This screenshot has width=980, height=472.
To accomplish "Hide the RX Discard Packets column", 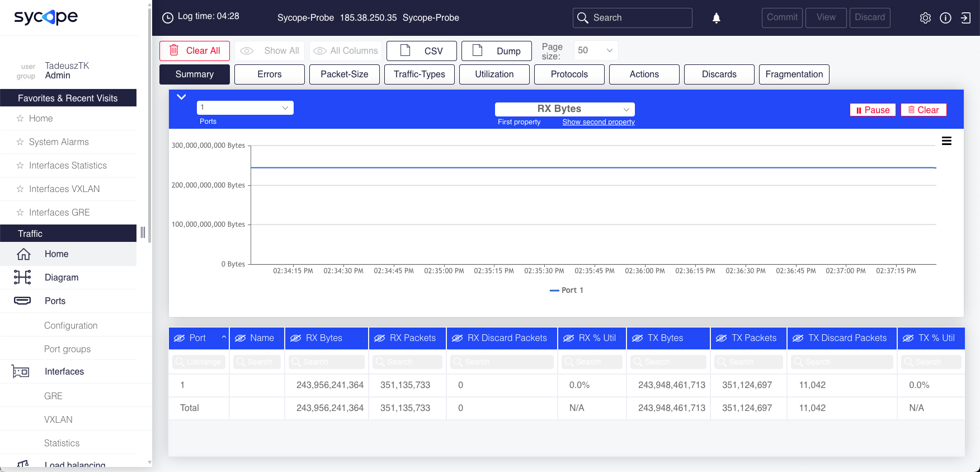I will coord(458,338).
